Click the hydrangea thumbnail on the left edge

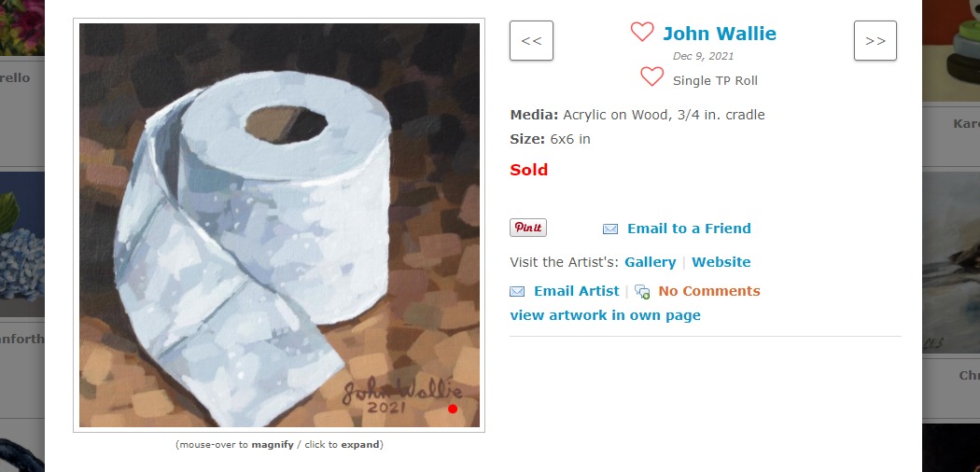[x=22, y=244]
